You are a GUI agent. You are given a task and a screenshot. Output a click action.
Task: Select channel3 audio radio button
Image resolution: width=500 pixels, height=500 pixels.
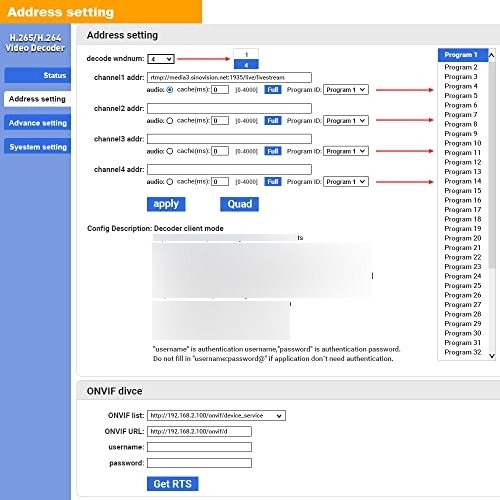[170, 151]
